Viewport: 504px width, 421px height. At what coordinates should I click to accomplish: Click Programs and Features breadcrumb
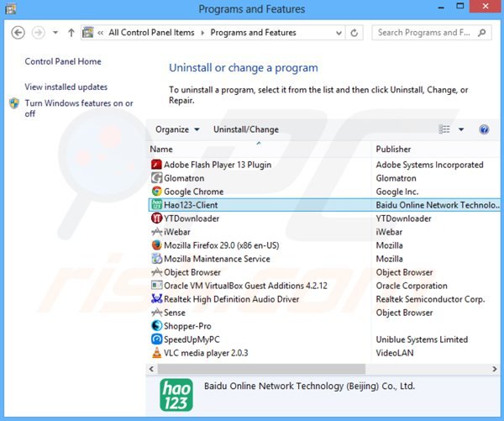coord(254,33)
